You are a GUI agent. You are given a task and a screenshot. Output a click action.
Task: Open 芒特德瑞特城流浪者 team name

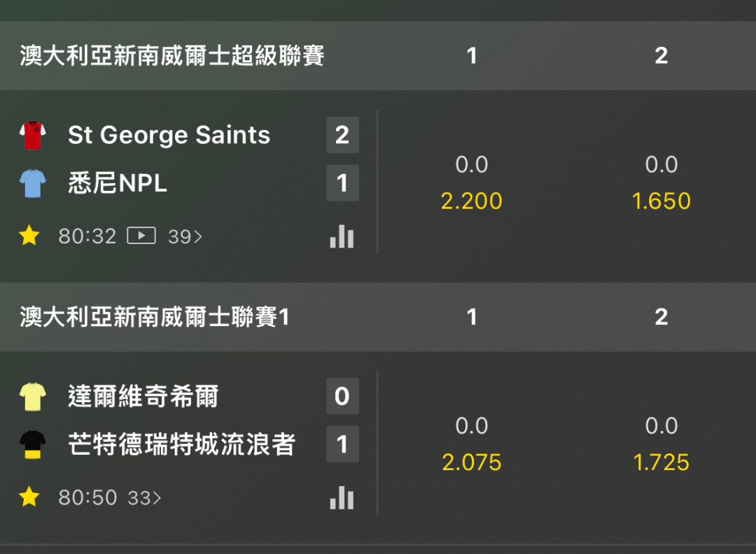click(x=182, y=444)
